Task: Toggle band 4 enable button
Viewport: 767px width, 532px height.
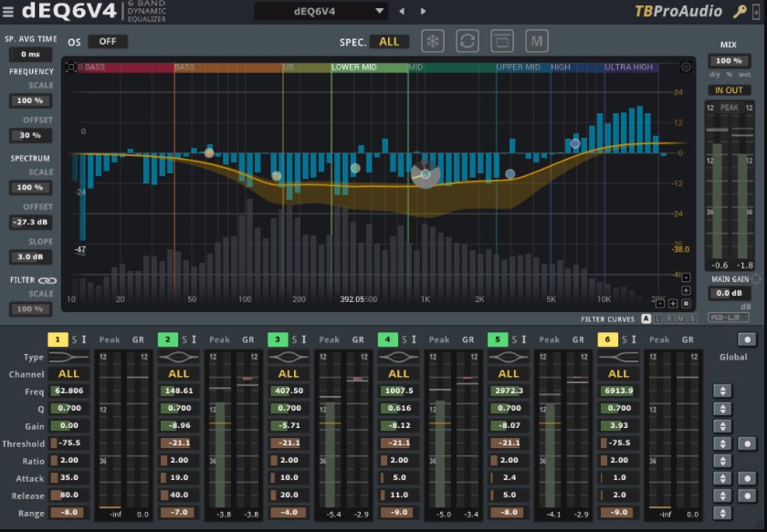Action: 387,339
